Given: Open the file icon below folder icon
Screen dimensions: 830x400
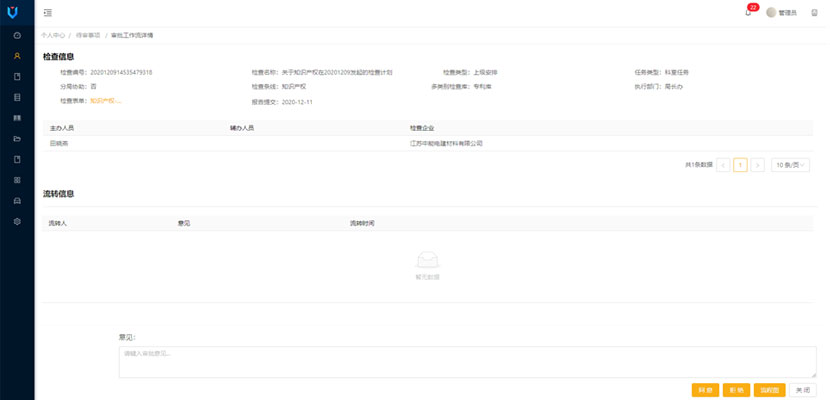Looking at the screenshot, I should pos(17,159).
